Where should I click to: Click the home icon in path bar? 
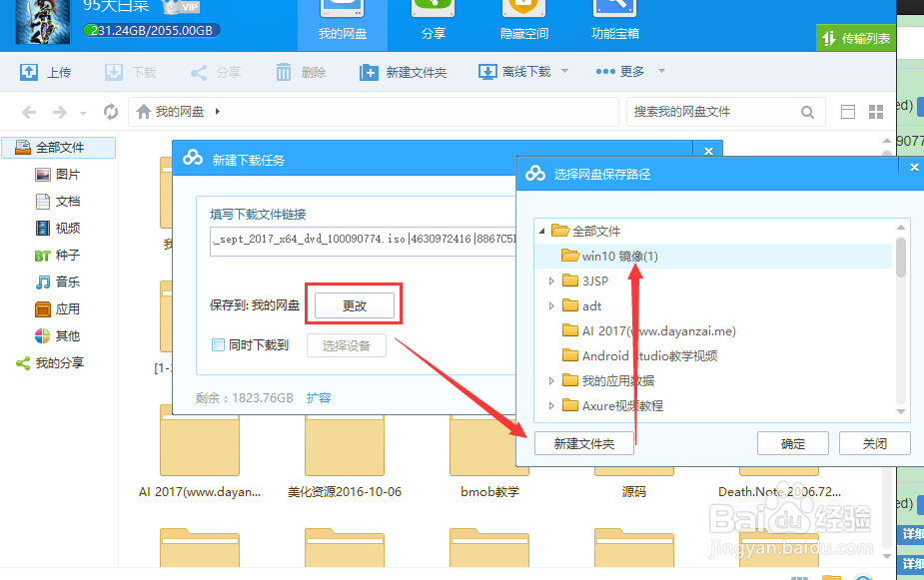[x=144, y=111]
